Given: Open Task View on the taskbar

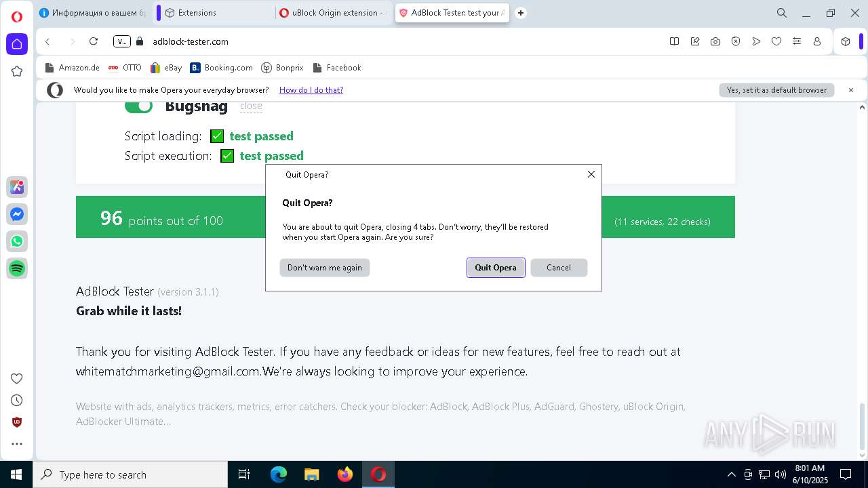Looking at the screenshot, I should point(244,474).
